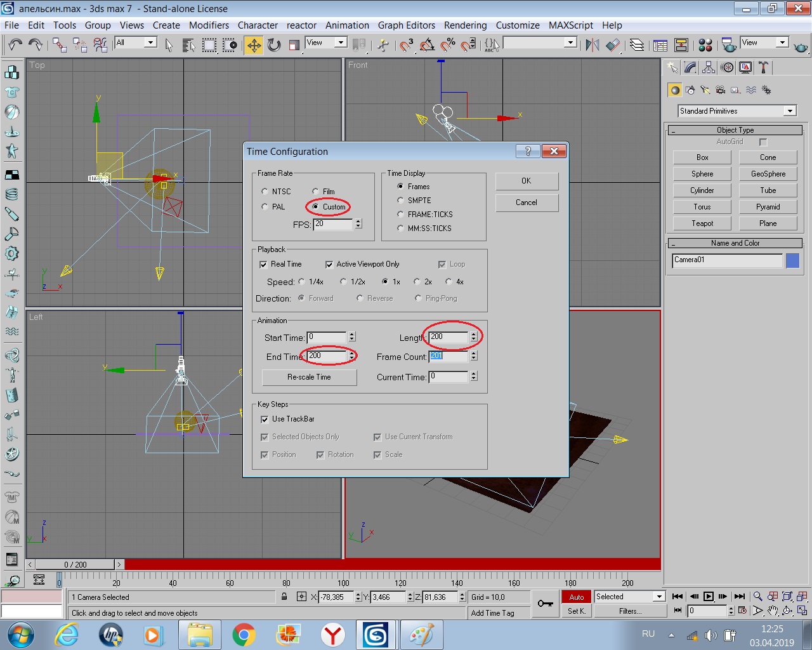Open the MAXScript menu
The height and width of the screenshot is (650, 812).
[x=570, y=25]
